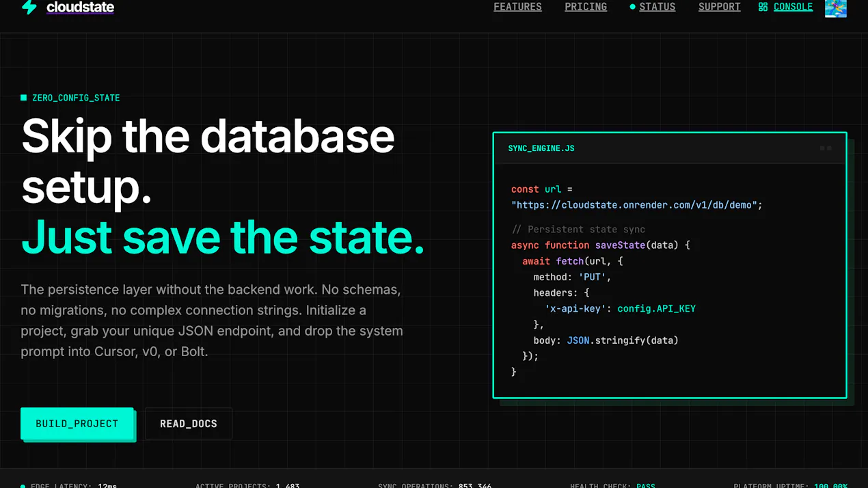Click the '// Persistent state sync' comment
Image resolution: width=868 pixels, height=488 pixels.
tap(578, 230)
